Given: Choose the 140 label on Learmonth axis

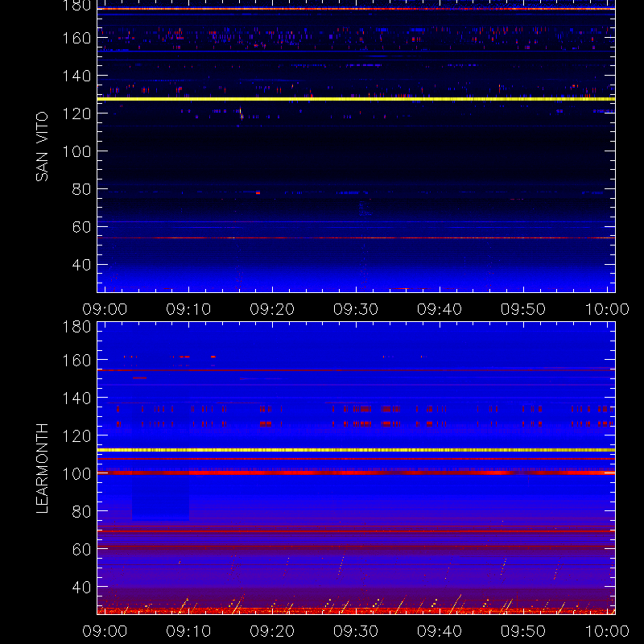Looking at the screenshot, I should point(76,398).
